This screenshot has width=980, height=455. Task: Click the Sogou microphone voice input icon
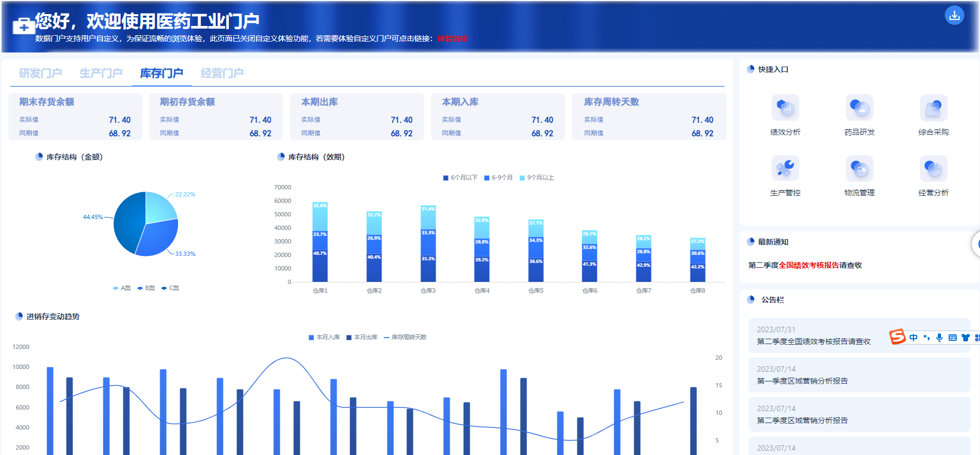coord(939,338)
